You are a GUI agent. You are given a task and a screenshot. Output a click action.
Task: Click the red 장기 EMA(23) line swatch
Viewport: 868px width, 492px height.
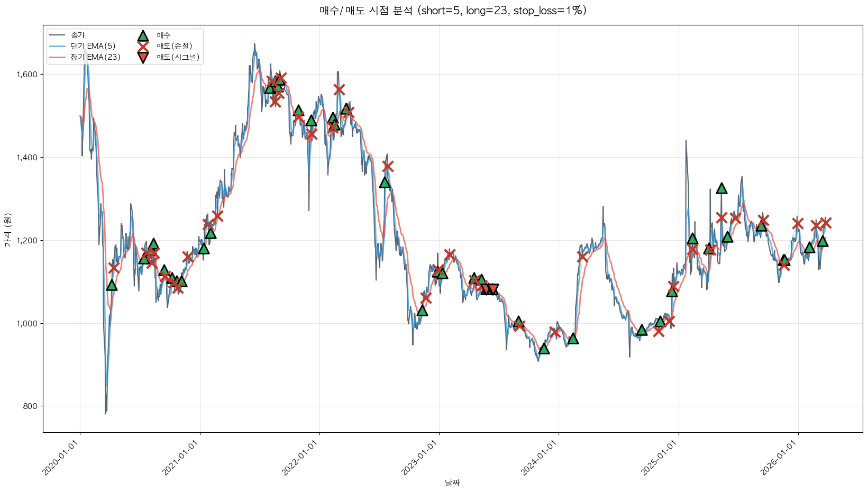click(57, 57)
